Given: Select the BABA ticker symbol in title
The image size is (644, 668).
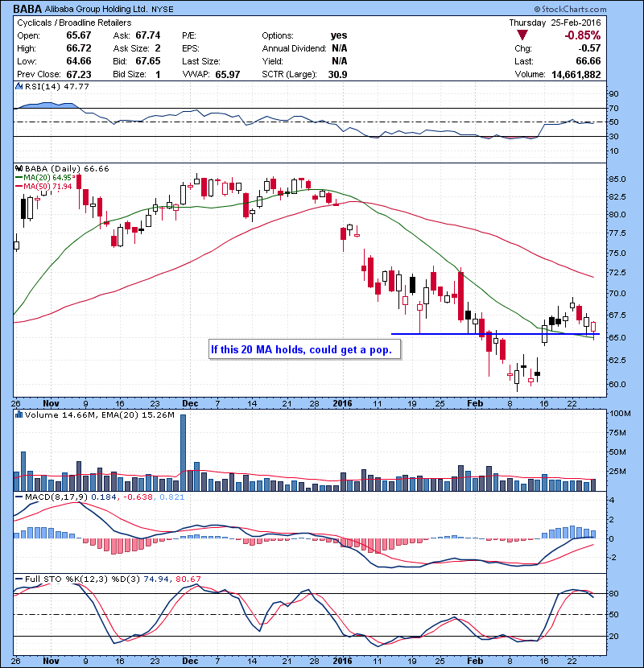Looking at the screenshot, I should [x=27, y=9].
